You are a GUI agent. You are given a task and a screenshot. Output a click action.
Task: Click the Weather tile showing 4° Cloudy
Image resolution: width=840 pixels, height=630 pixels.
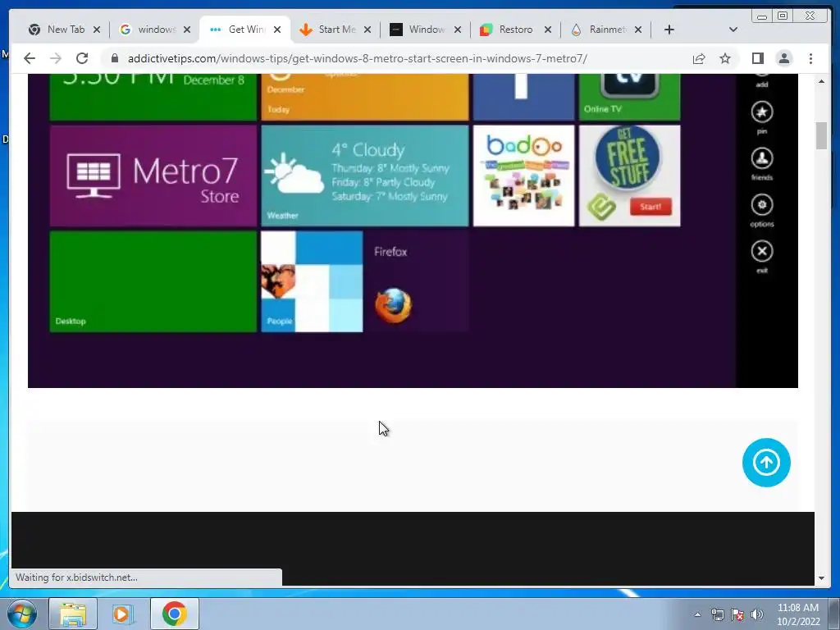tap(365, 176)
